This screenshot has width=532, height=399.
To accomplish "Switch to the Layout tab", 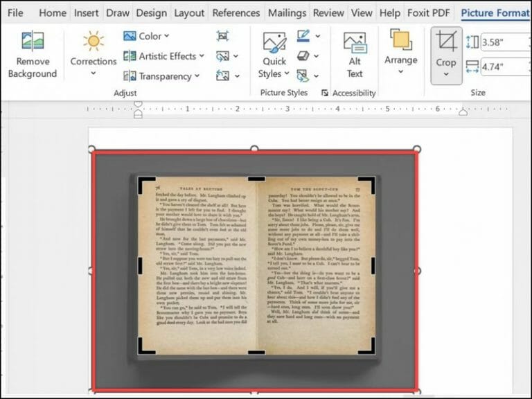I will [x=189, y=13].
